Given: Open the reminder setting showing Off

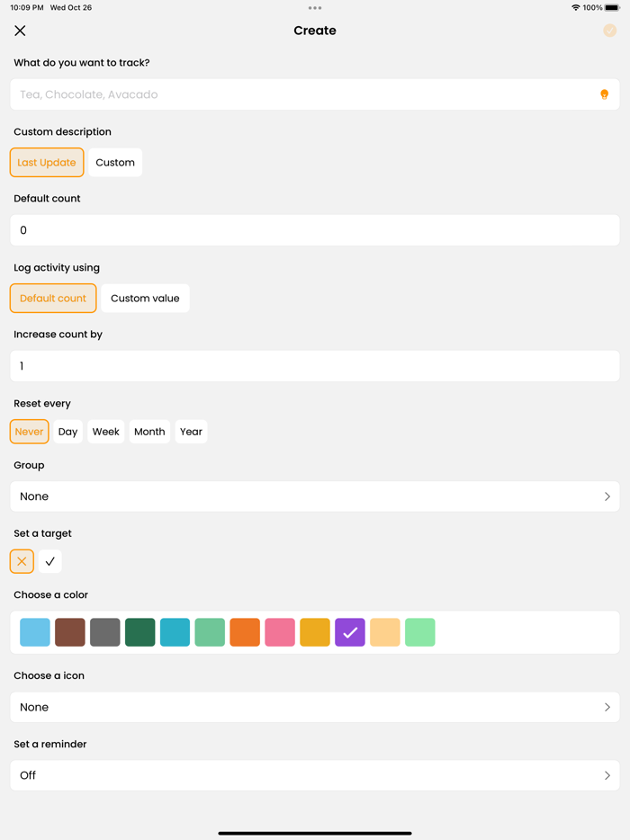Looking at the screenshot, I should pyautogui.click(x=314, y=775).
